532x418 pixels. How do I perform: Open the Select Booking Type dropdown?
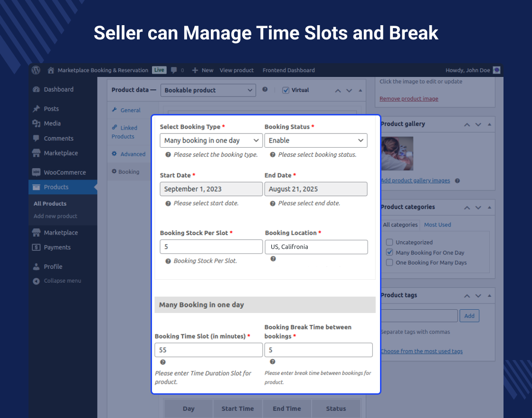pos(211,141)
